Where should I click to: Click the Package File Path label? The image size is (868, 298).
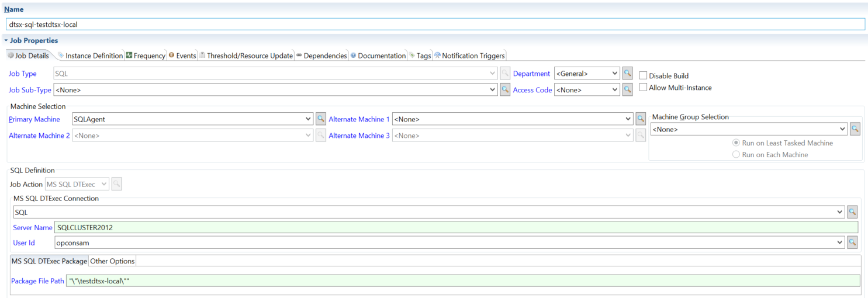[x=38, y=281]
